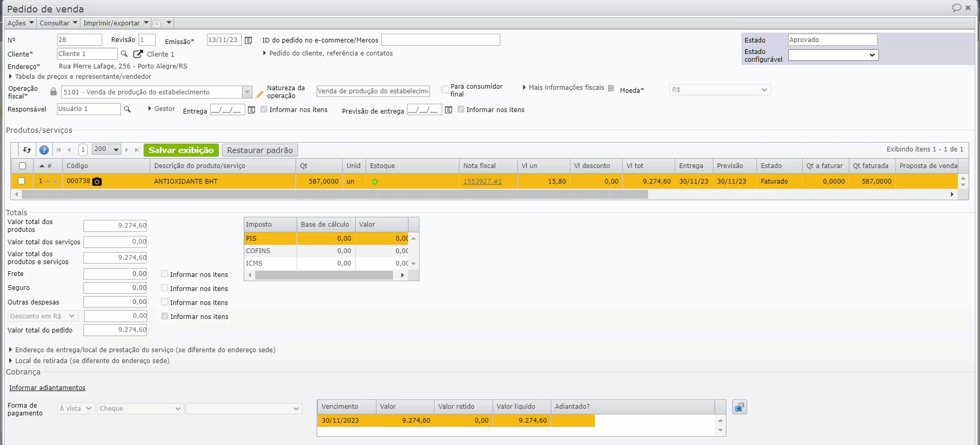980x445 pixels.
Task: Select the checkbox for product row 1
Action: coord(22,181)
